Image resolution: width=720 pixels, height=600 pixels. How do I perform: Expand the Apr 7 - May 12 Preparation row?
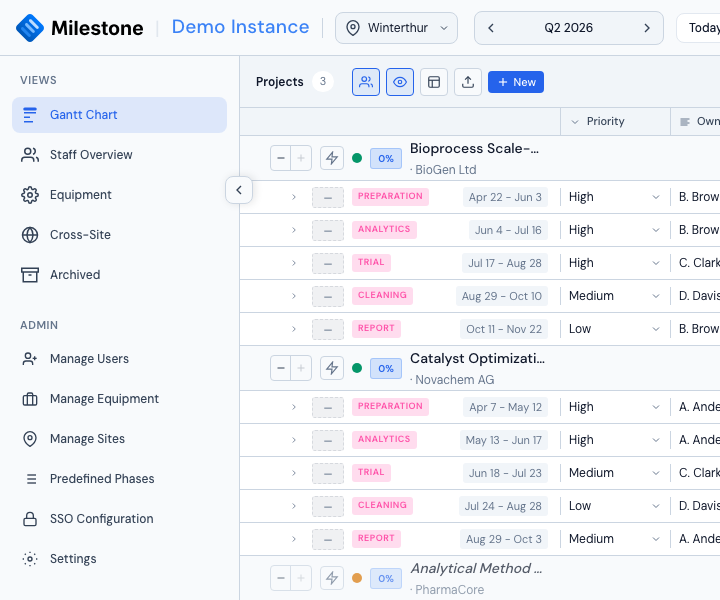click(294, 407)
